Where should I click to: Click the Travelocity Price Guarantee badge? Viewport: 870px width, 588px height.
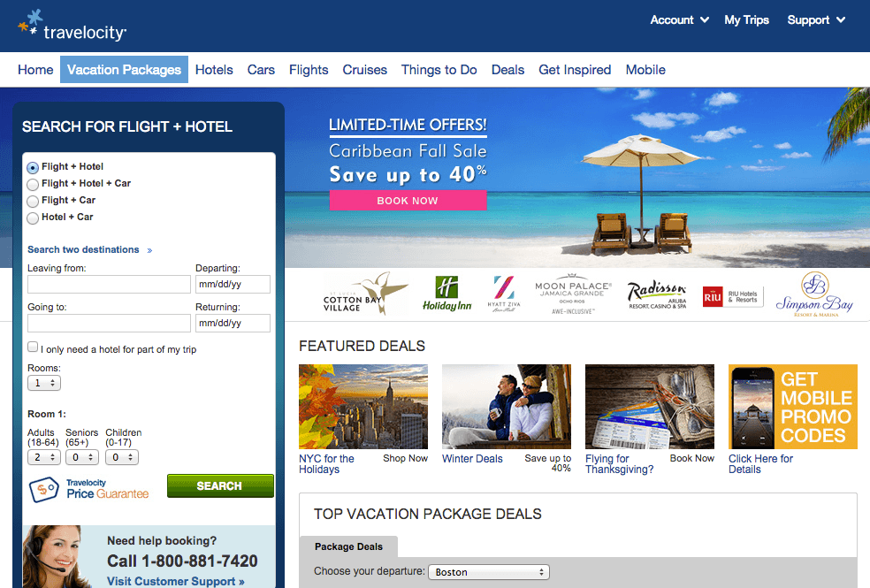tap(89, 489)
